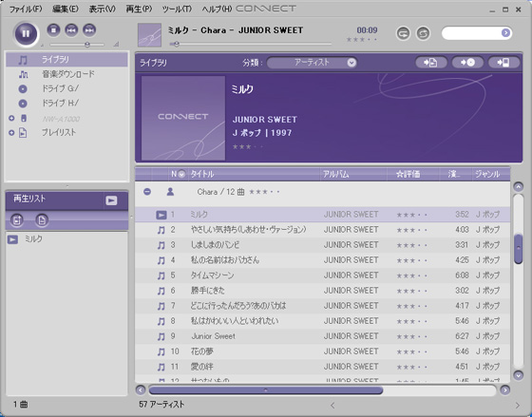Skip to the next track
Image resolution: width=532 pixels, height=417 pixels.
(89, 29)
